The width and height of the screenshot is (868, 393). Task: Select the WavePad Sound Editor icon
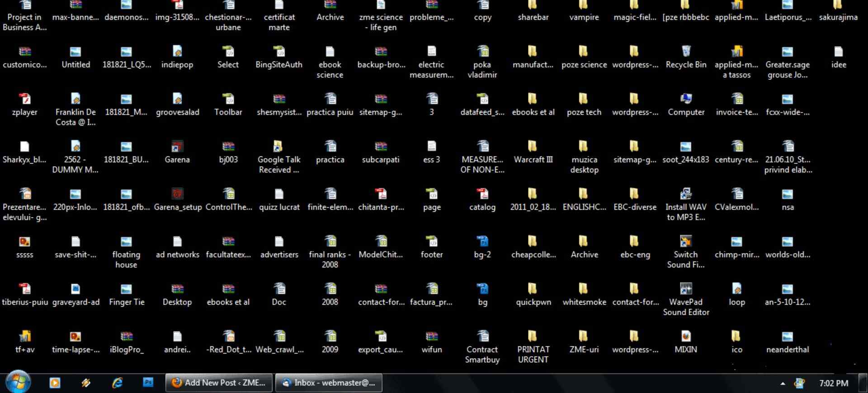click(686, 299)
